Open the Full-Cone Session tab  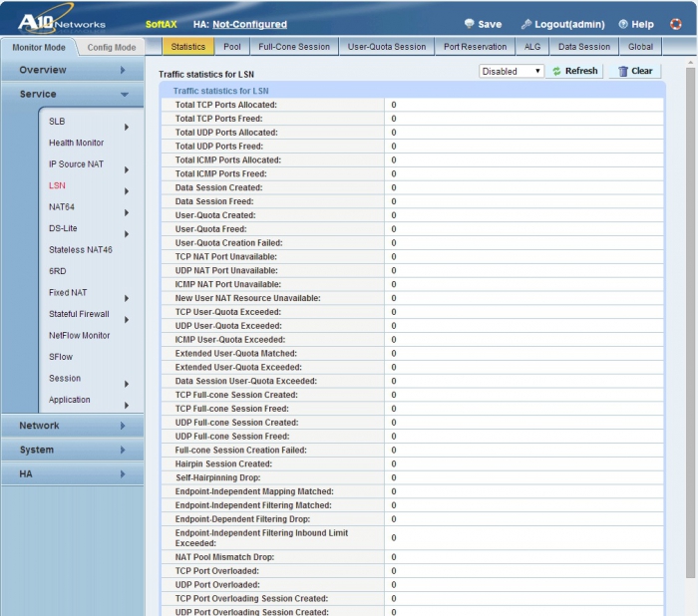[x=294, y=47]
